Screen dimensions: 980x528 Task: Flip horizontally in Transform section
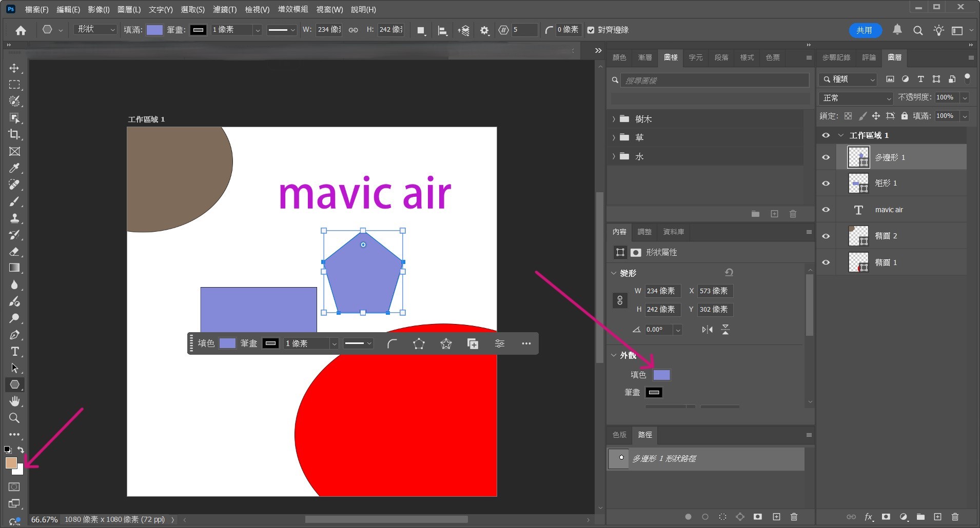(x=708, y=330)
